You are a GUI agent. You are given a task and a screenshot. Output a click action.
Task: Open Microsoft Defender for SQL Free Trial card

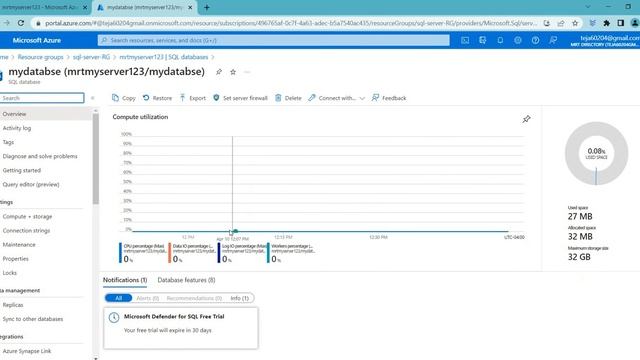point(181,328)
